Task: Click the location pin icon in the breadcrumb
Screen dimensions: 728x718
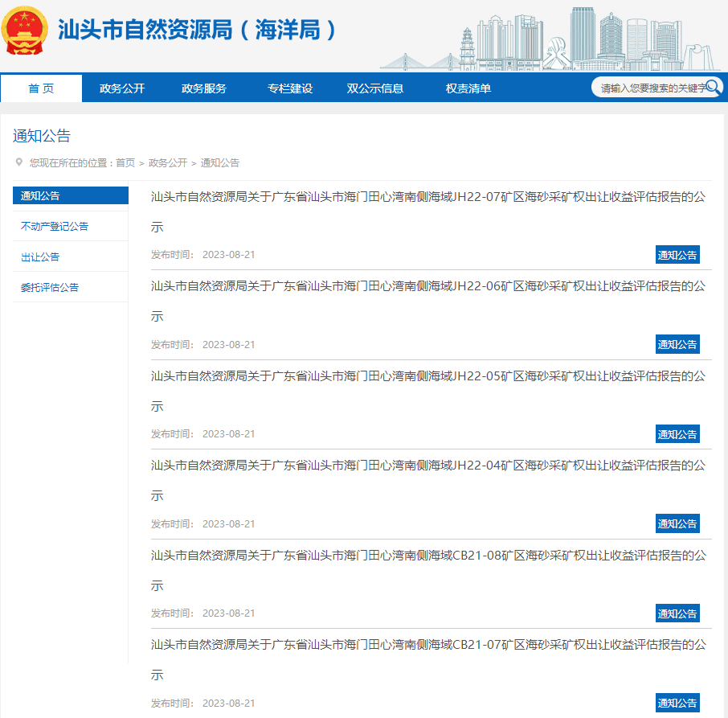Action: coord(19,162)
